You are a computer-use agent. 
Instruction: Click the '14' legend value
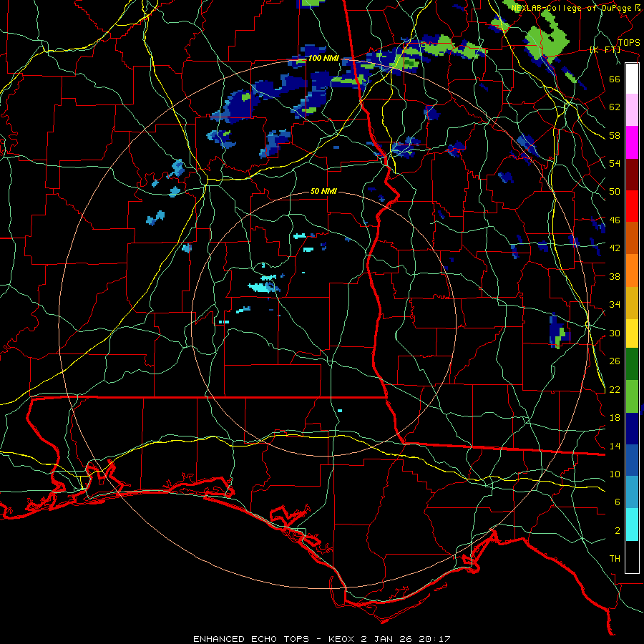[x=615, y=446]
